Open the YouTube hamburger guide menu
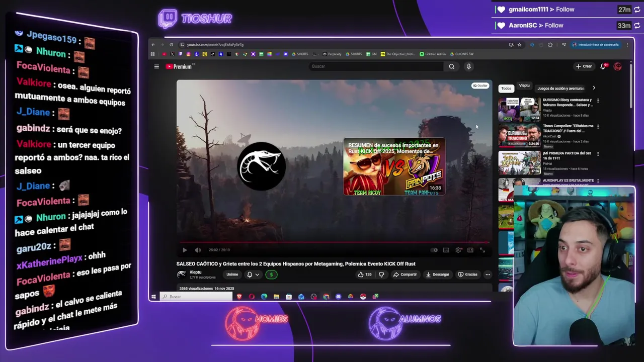The image size is (644, 362). [x=156, y=66]
